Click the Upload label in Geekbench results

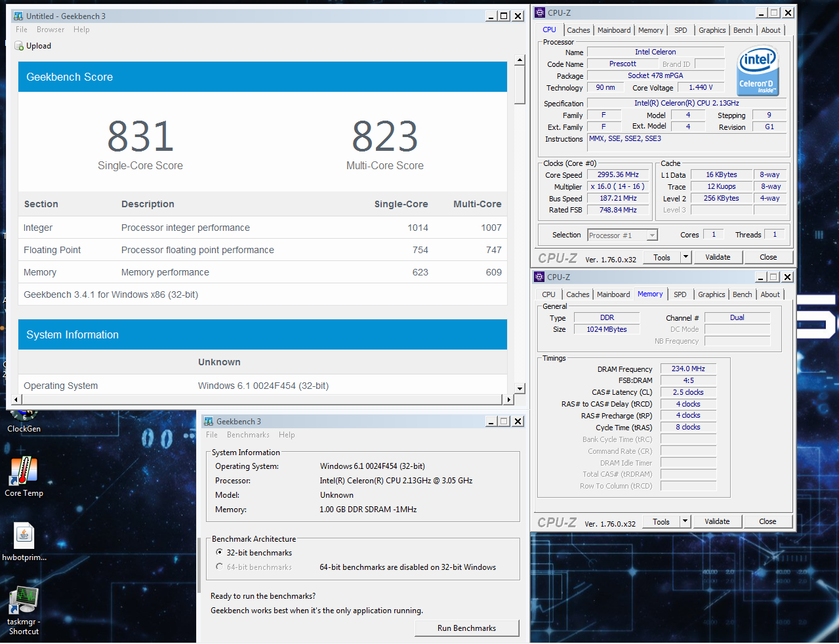[39, 46]
